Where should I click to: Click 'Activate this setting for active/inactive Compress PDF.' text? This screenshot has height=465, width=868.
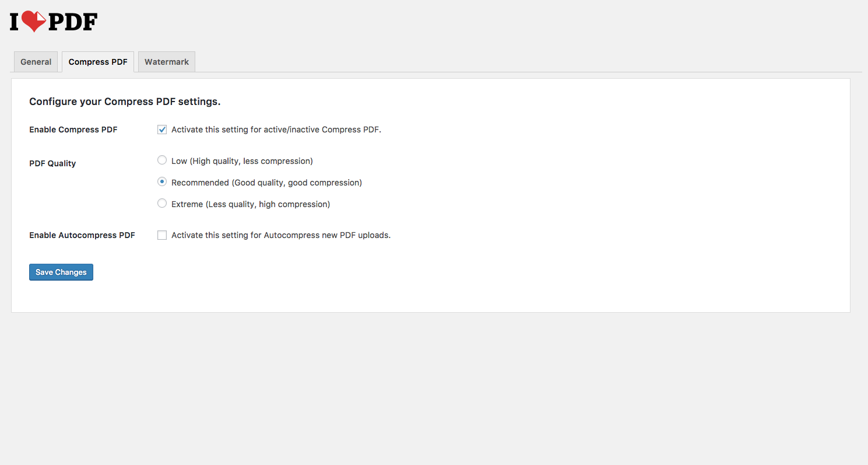tap(276, 130)
